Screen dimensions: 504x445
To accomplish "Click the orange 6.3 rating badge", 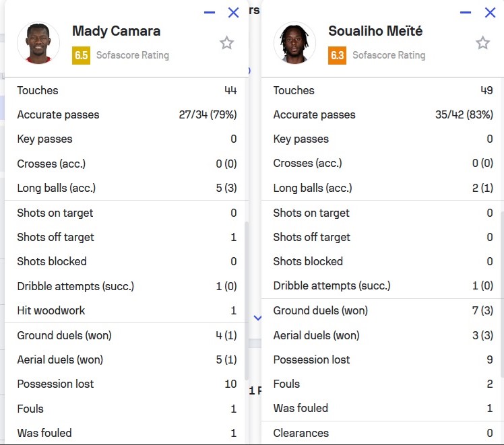I will 338,55.
